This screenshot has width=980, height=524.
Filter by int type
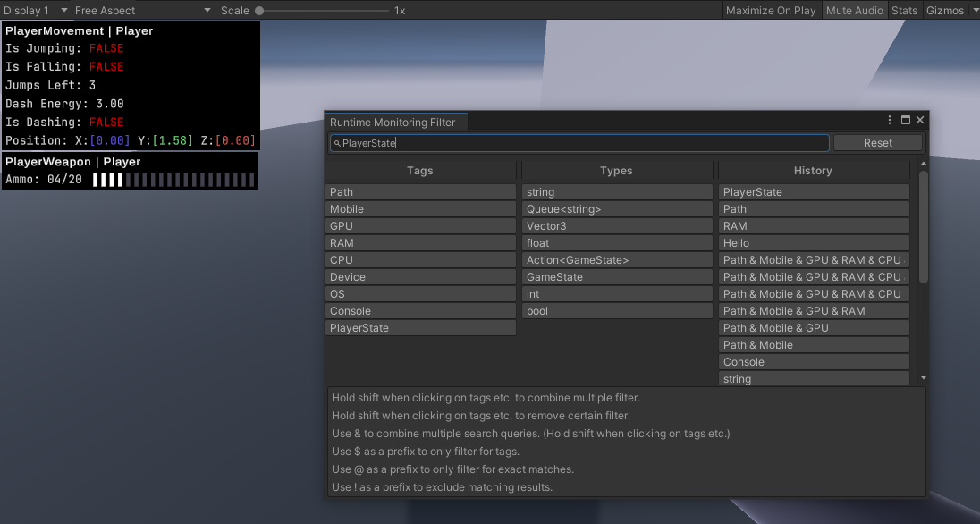coord(617,293)
